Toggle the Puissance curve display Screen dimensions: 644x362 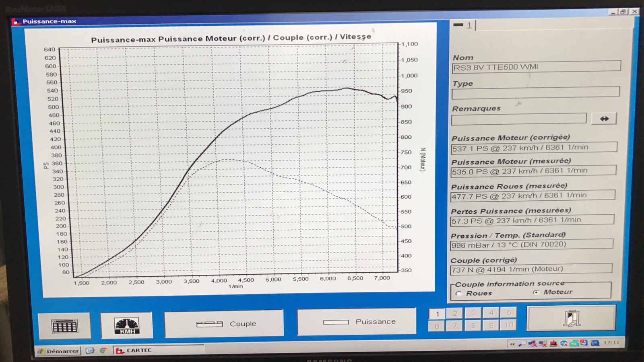pyautogui.click(x=356, y=322)
